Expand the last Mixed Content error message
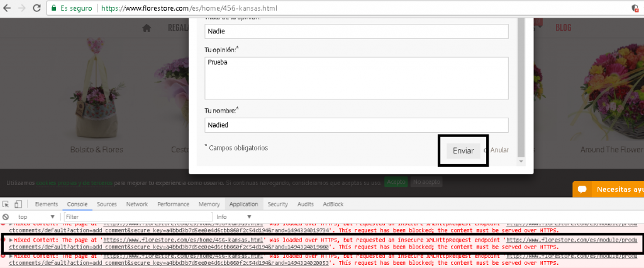644x268 pixels. 11,256
